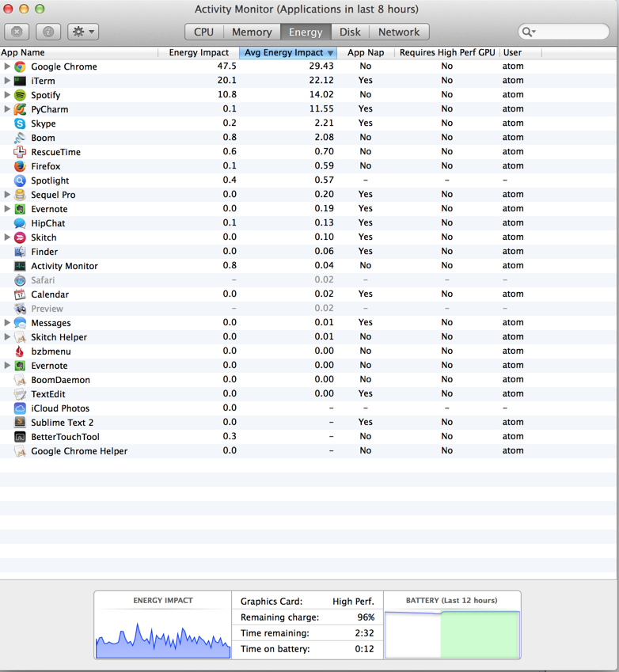Viewport: 619px width, 672px height.
Task: Click the Sequel Pro icon
Action: pyautogui.click(x=20, y=195)
